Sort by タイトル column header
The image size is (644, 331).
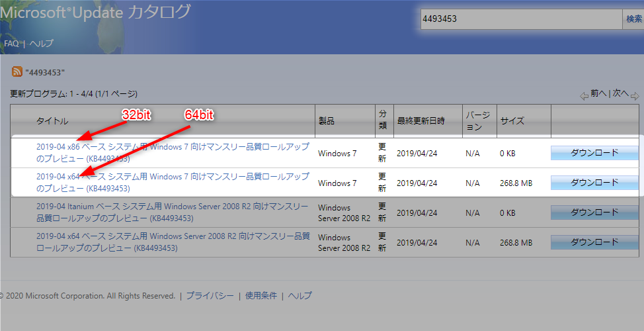pyautogui.click(x=52, y=121)
